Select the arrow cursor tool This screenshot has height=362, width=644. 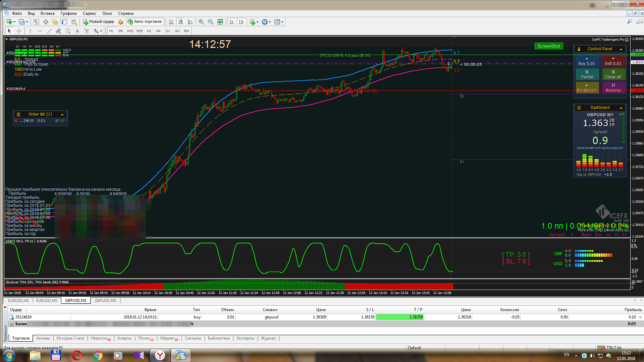pos(9,31)
